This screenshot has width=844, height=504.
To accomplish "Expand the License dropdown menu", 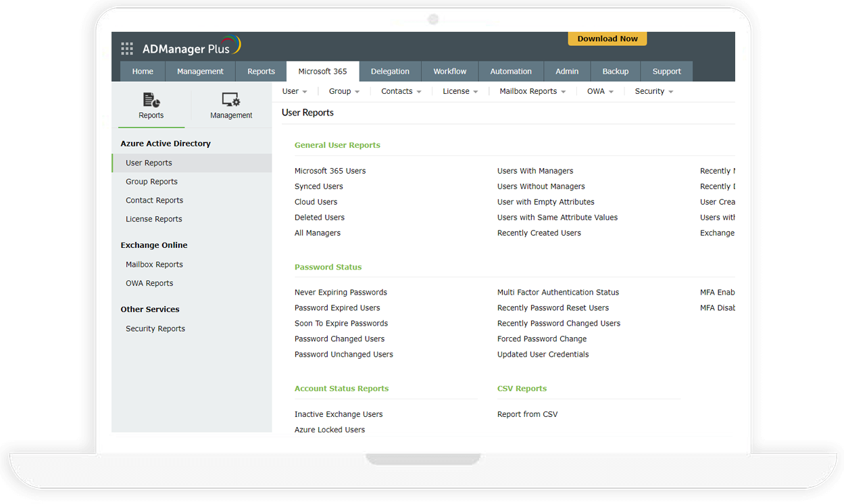I will click(x=460, y=91).
